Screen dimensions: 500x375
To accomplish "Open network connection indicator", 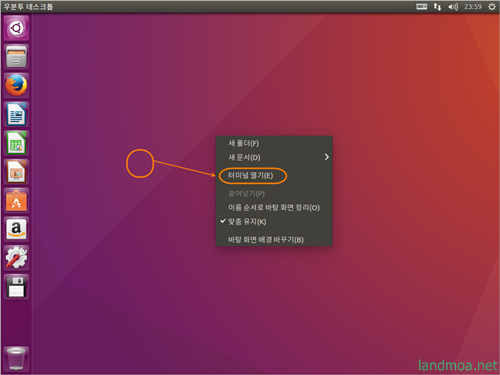I will pos(437,7).
